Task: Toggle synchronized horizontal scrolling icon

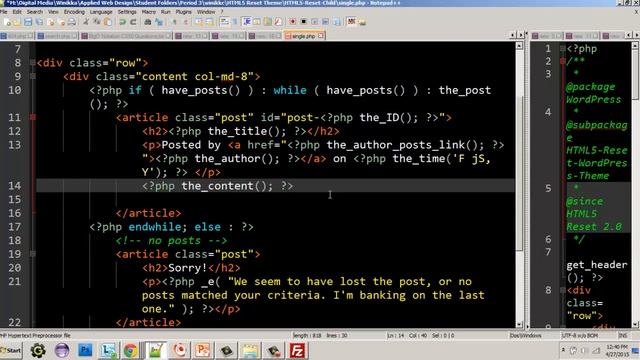Action: (209, 22)
